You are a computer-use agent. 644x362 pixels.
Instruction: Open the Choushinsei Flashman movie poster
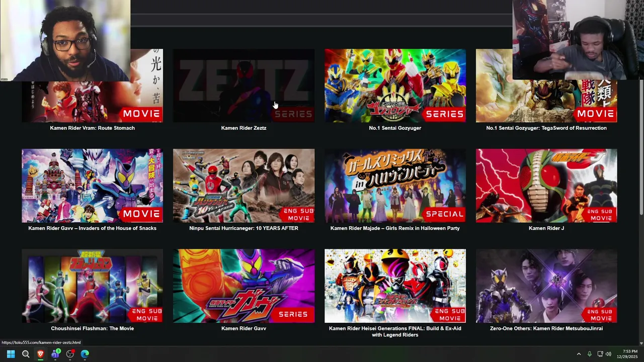[x=92, y=286]
